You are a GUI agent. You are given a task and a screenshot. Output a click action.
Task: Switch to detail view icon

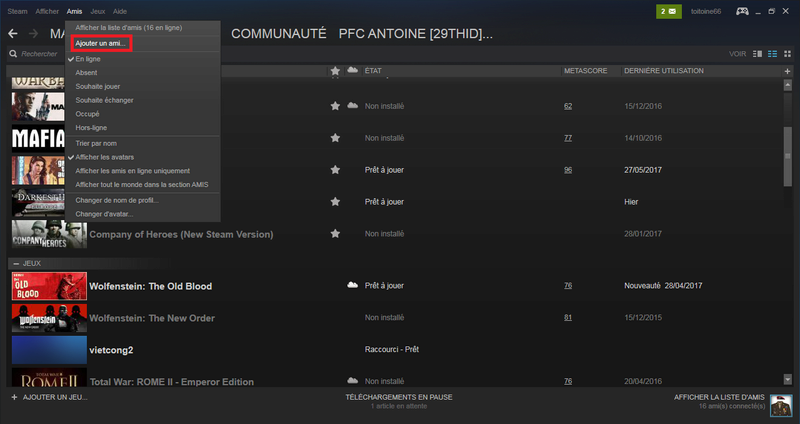758,54
